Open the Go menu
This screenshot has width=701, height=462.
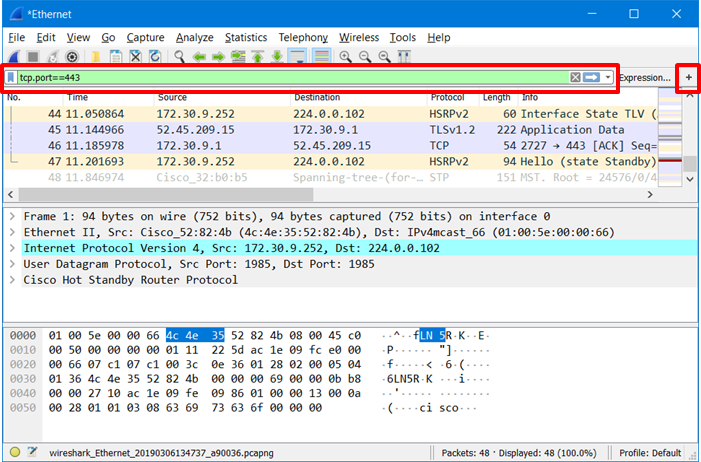108,38
